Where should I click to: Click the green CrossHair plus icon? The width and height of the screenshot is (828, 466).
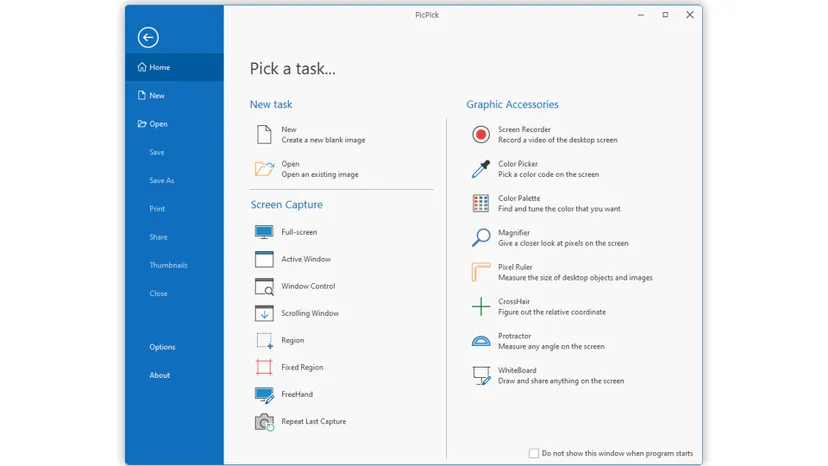[x=481, y=306]
